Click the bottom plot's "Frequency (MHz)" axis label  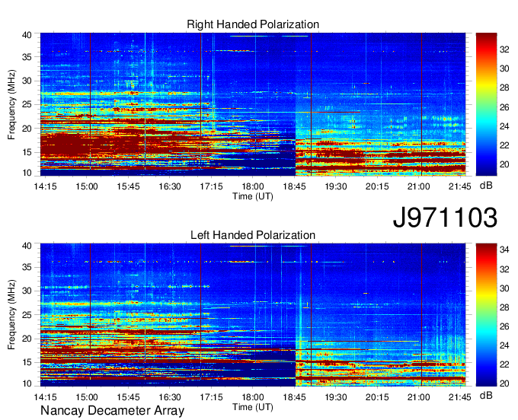pyautogui.click(x=11, y=315)
